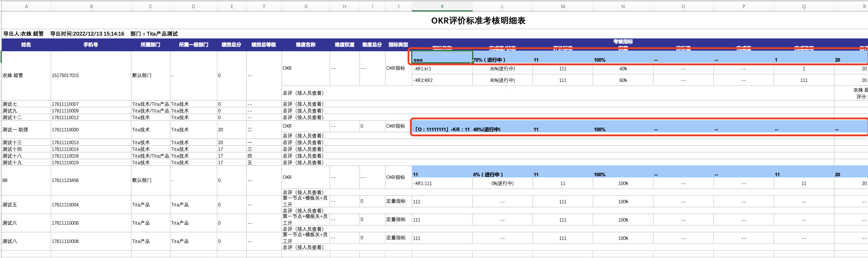Select the -KR2:KR2 cell

442,80
